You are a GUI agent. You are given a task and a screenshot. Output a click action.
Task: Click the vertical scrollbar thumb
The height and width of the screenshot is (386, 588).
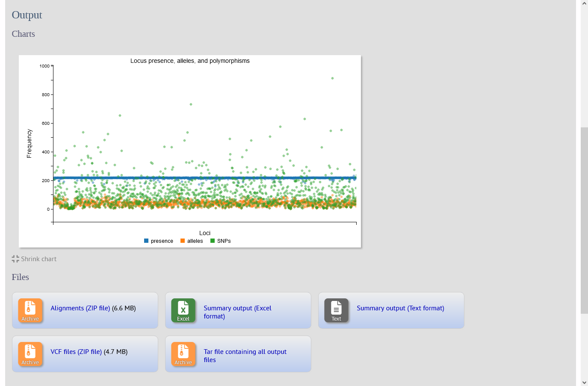pos(584,220)
